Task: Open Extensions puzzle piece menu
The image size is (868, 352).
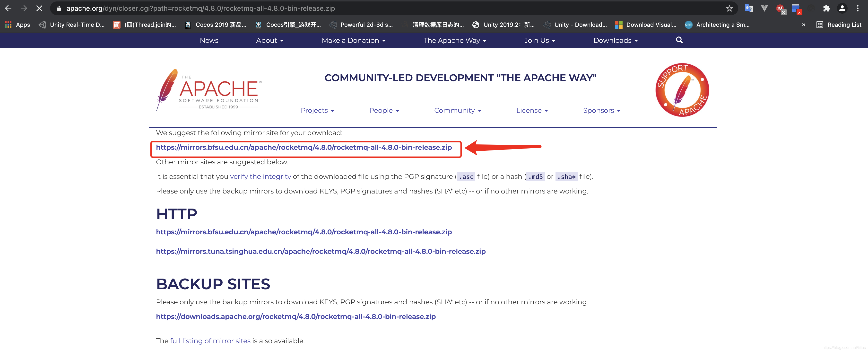Action: (x=826, y=8)
